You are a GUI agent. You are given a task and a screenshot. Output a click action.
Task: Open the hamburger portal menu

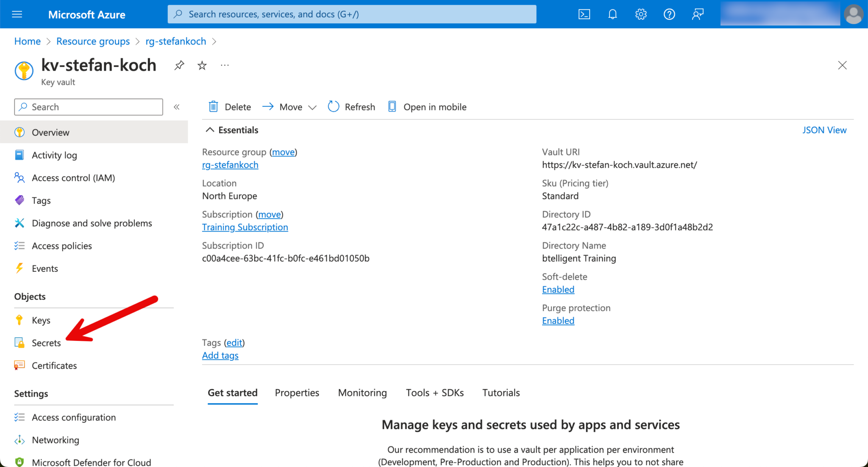tap(17, 14)
